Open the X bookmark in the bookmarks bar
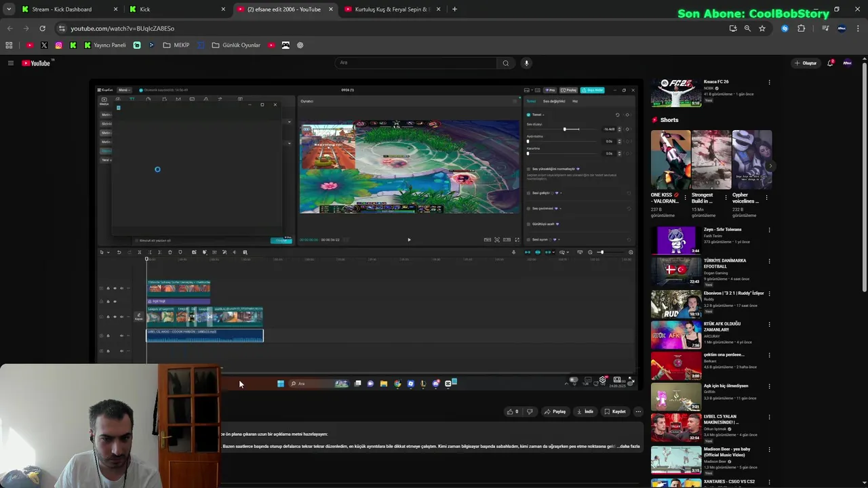Image resolution: width=868 pixels, height=488 pixels. 44,45
